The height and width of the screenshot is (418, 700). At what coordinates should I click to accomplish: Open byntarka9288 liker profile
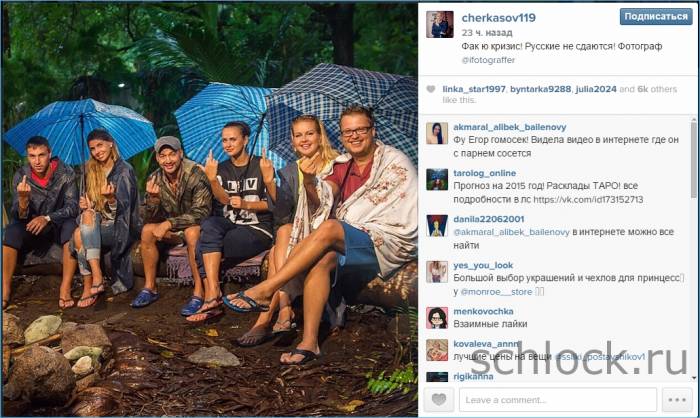pos(540,89)
